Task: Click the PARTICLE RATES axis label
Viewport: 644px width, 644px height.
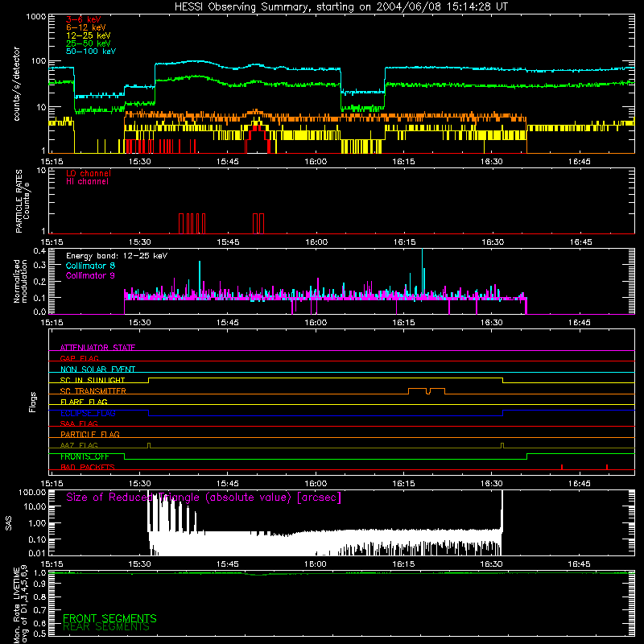Action: [x=23, y=201]
